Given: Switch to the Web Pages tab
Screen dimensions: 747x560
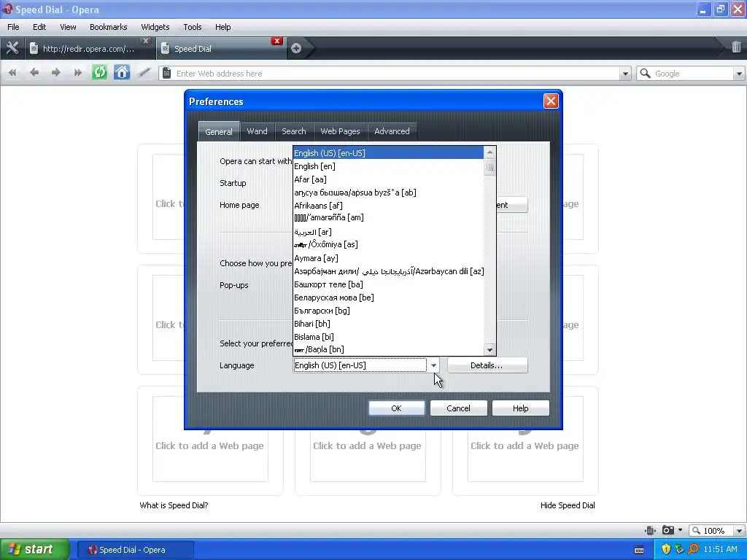Looking at the screenshot, I should (340, 131).
